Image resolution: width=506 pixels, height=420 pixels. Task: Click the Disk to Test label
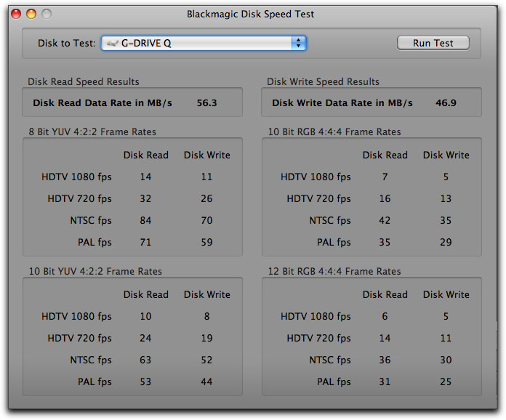point(66,43)
